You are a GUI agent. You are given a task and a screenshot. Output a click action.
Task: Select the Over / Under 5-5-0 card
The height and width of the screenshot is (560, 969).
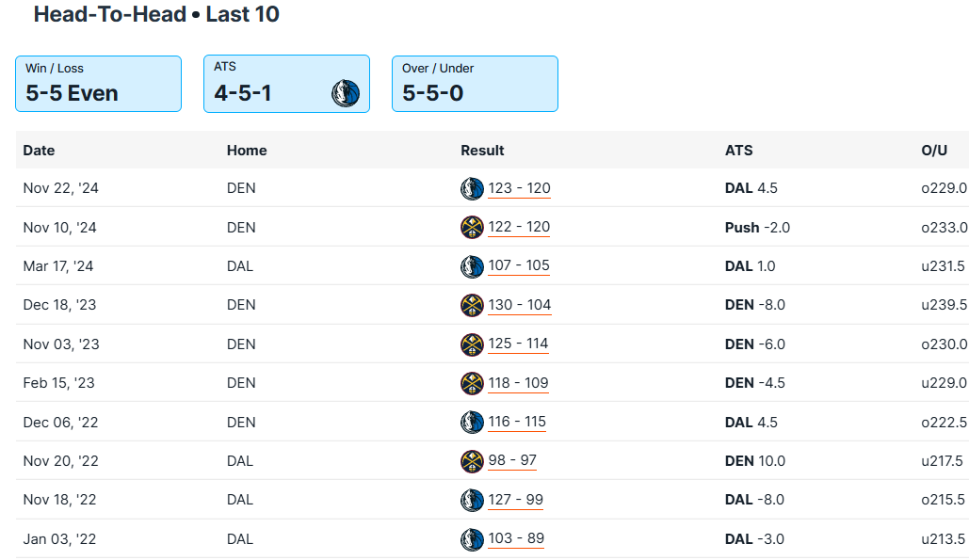coord(475,84)
